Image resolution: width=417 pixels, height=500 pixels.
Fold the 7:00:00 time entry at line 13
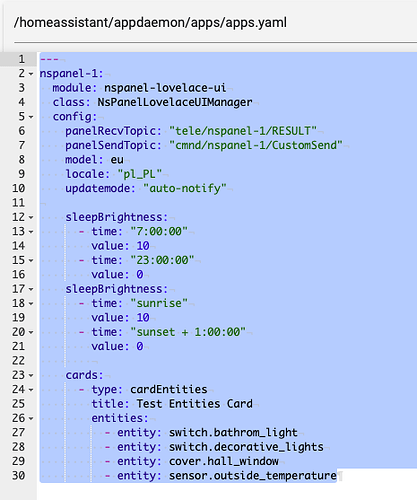coord(31,232)
